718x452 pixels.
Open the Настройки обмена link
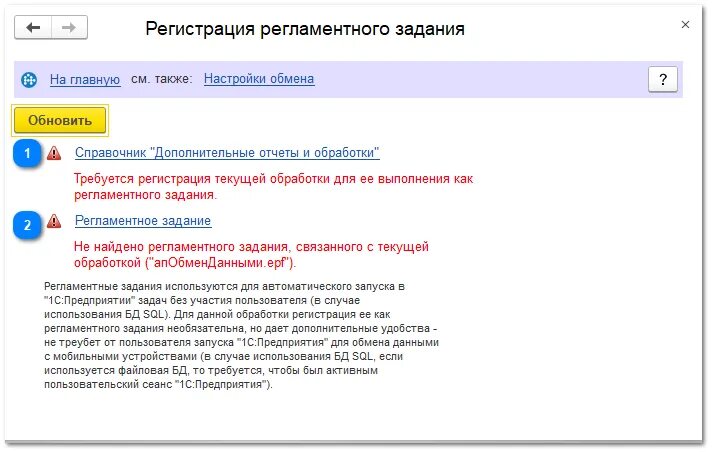point(259,79)
